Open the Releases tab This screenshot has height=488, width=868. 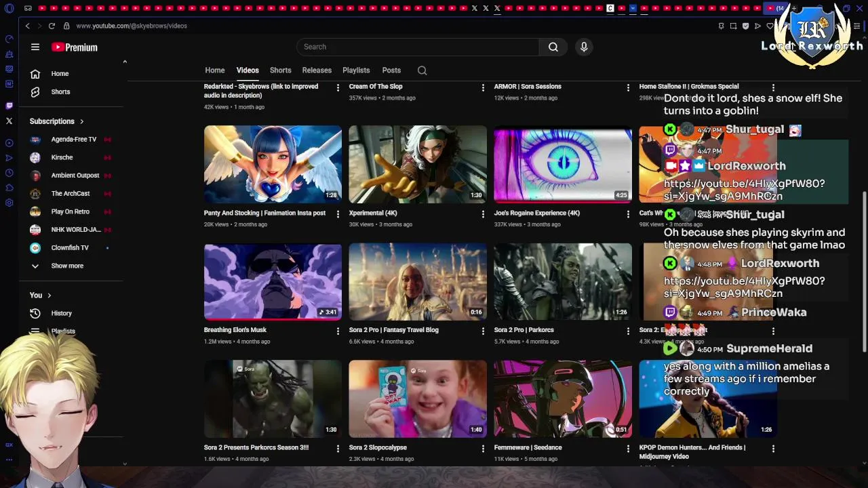(x=317, y=70)
